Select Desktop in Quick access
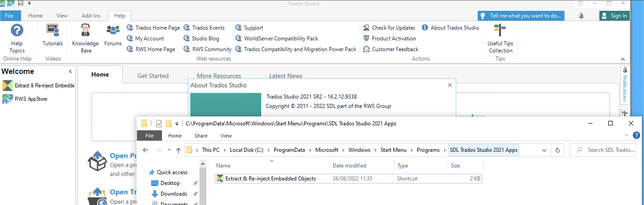644x205 pixels. [170, 183]
